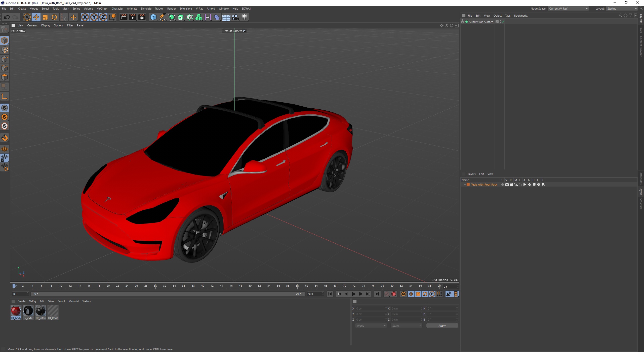Open the Layers panel menu
The height and width of the screenshot is (352, 644).
471,174
